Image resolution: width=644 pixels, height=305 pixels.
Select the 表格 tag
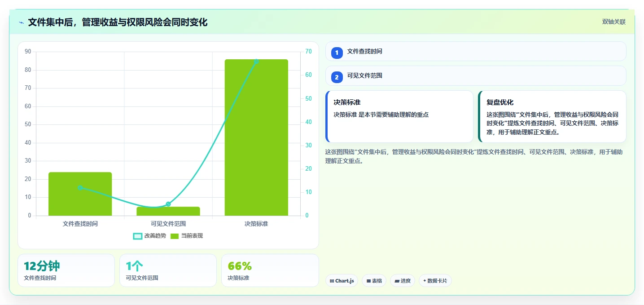(374, 281)
